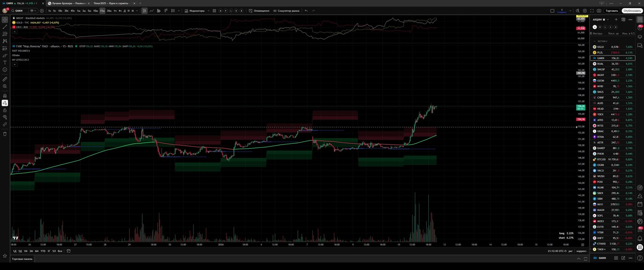Image resolution: width=644 pixels, height=270 pixels.
Task: Select the ruler measure tool
Action: click(5, 79)
